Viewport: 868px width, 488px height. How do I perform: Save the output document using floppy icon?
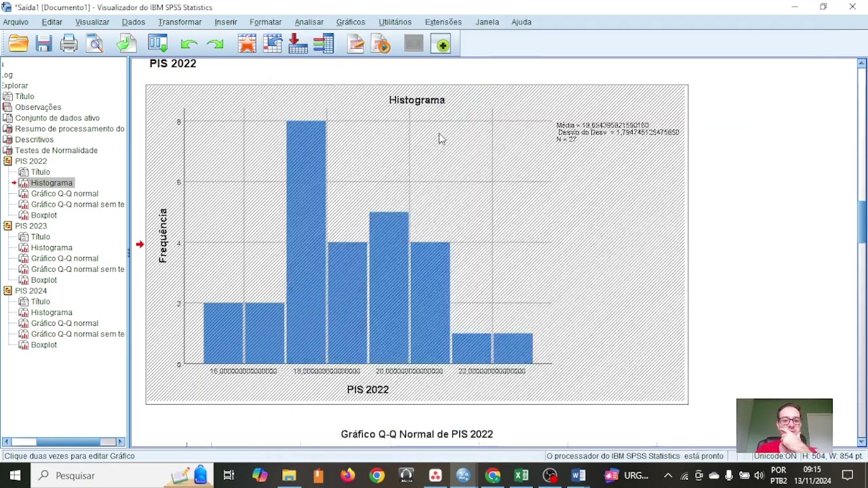pos(44,45)
